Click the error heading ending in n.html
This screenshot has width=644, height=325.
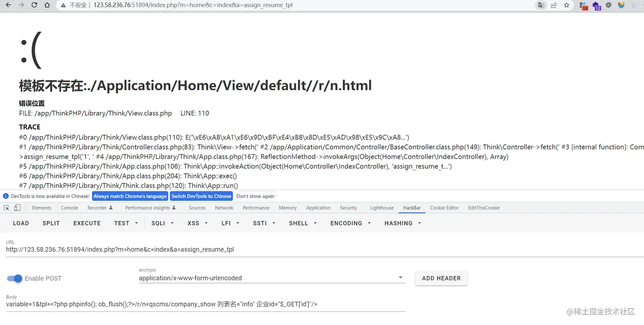(x=195, y=86)
